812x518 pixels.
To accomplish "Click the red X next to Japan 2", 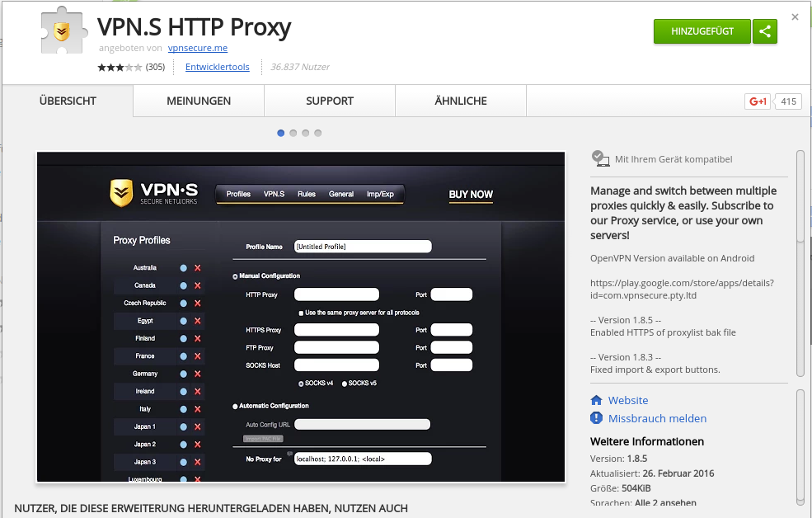I will pyautogui.click(x=197, y=444).
